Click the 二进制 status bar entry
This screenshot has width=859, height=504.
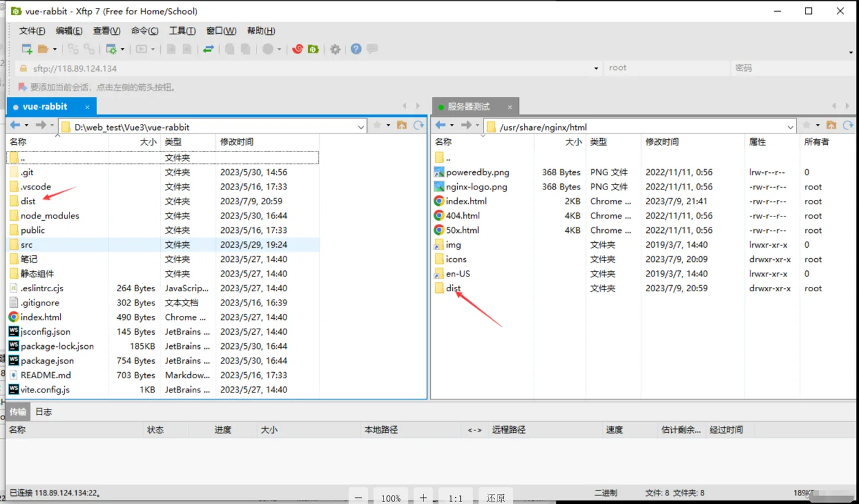pyautogui.click(x=606, y=493)
